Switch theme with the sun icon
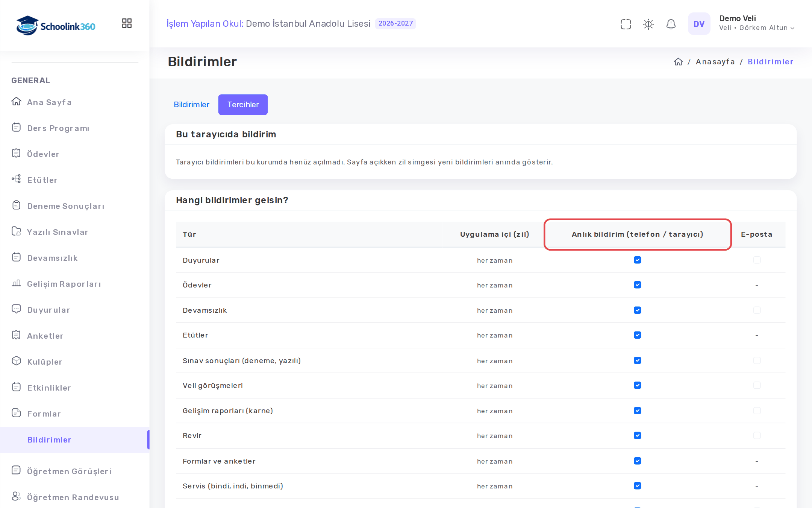 tap(648, 24)
